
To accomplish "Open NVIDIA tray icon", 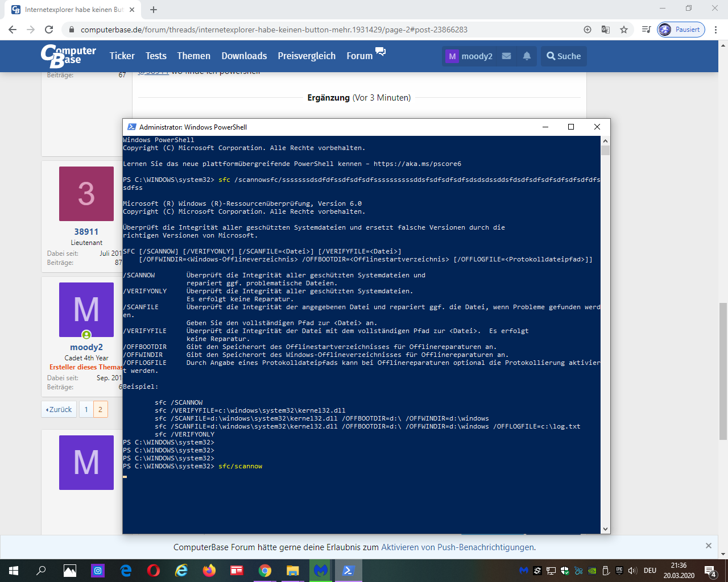I will 592,571.
